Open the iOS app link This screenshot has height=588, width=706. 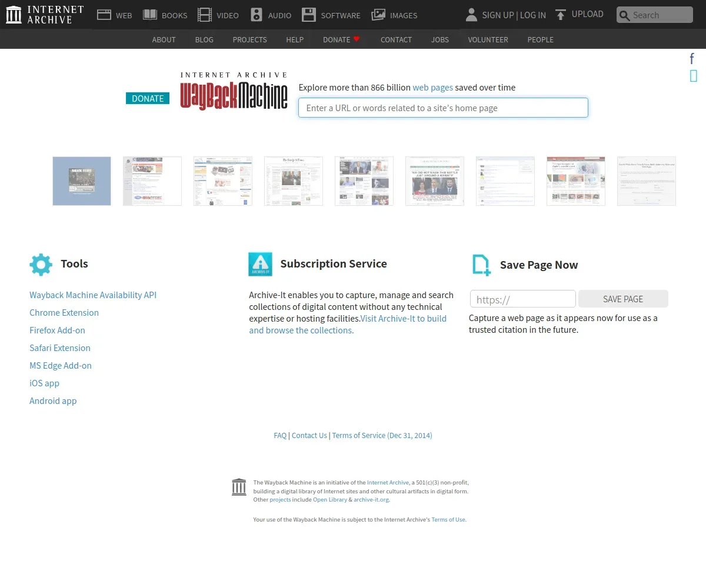pyautogui.click(x=44, y=383)
